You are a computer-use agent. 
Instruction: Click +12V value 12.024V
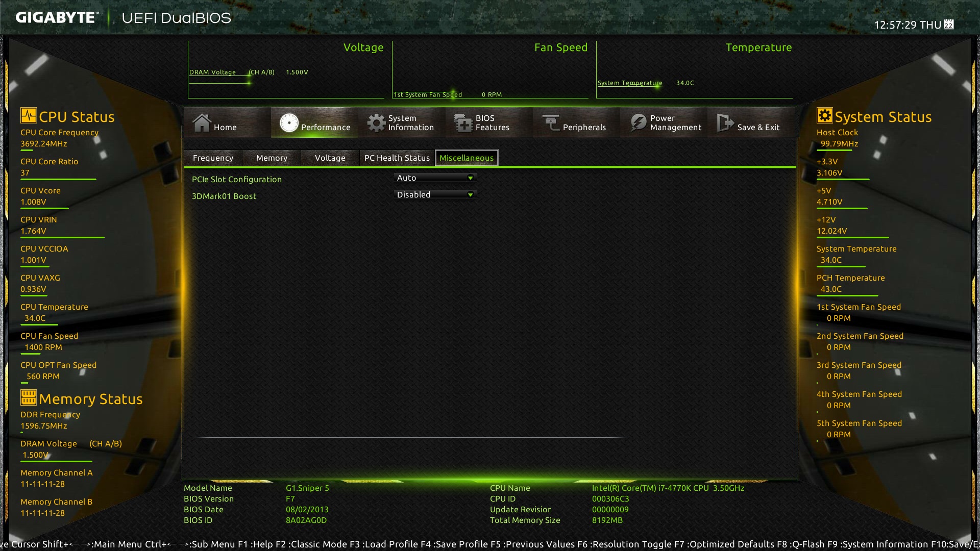click(x=831, y=231)
